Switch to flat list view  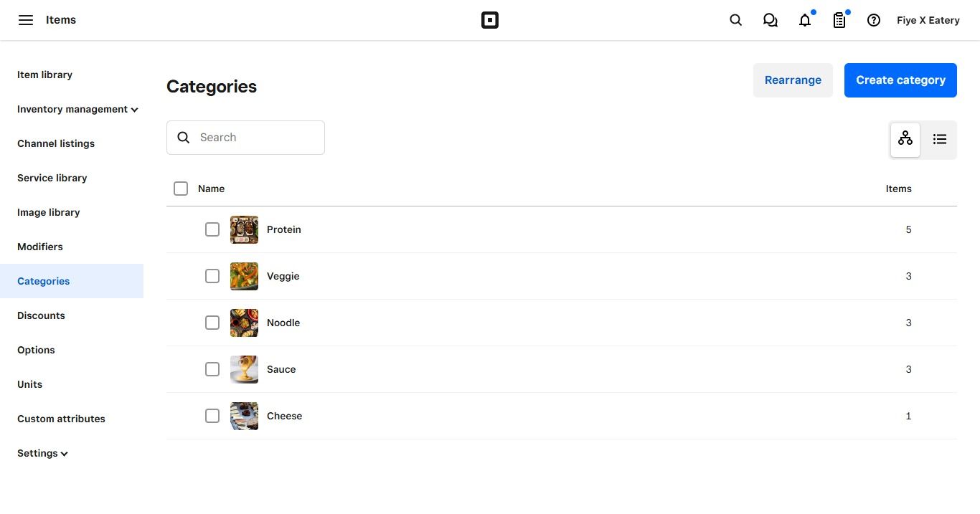click(x=940, y=139)
